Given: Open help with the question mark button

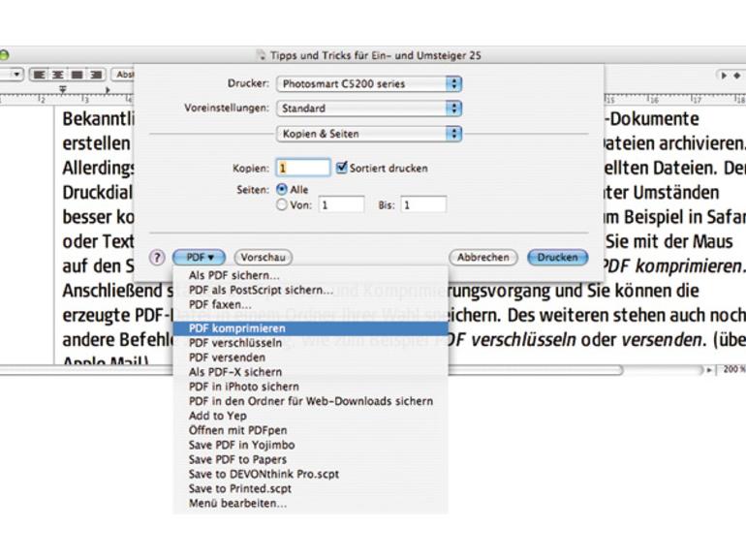Looking at the screenshot, I should click(x=157, y=258).
